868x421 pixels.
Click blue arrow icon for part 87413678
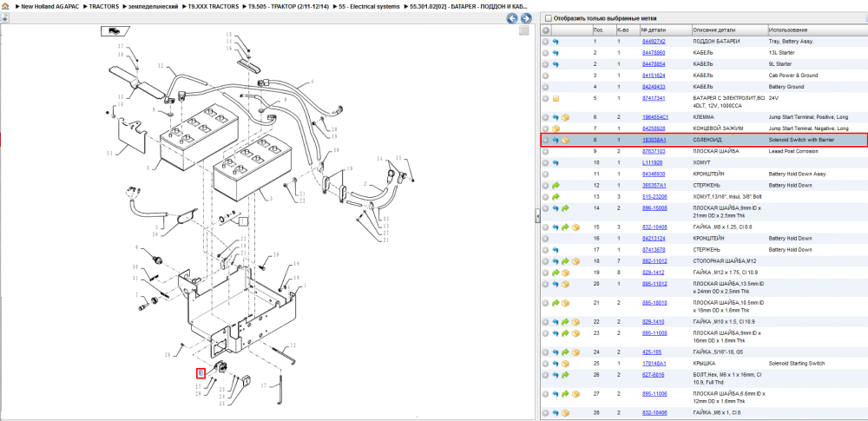coord(556,250)
